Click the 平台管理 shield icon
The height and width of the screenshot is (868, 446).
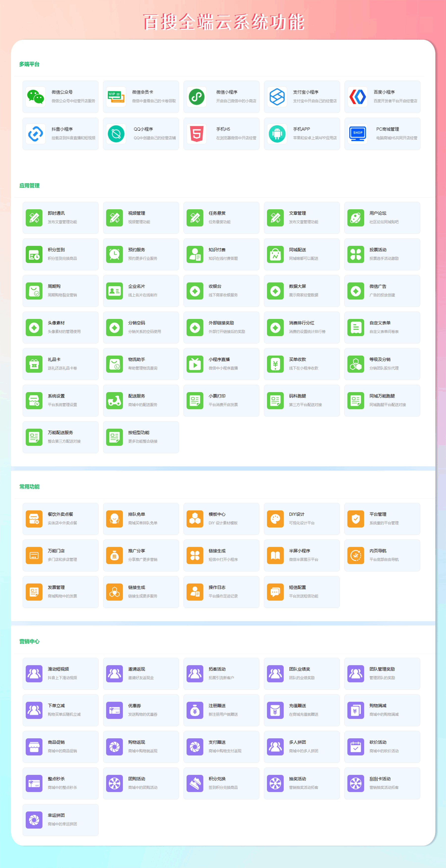pos(356,519)
